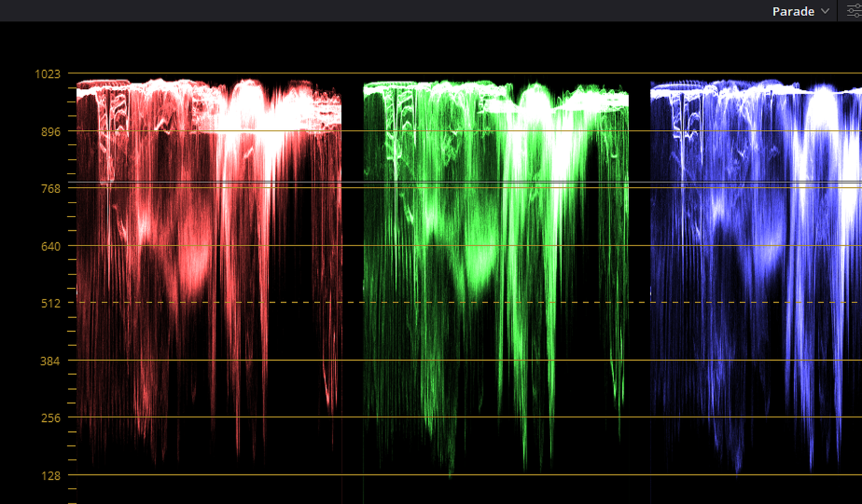
Task: Click the 512 scale label
Action: tap(51, 303)
